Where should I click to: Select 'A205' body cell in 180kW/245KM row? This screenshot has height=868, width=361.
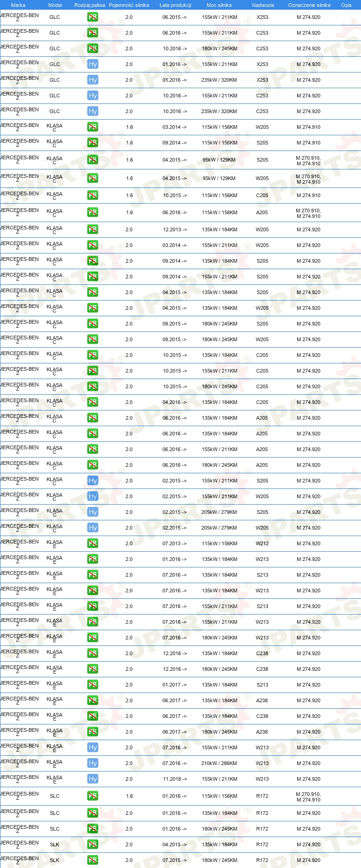(262, 465)
